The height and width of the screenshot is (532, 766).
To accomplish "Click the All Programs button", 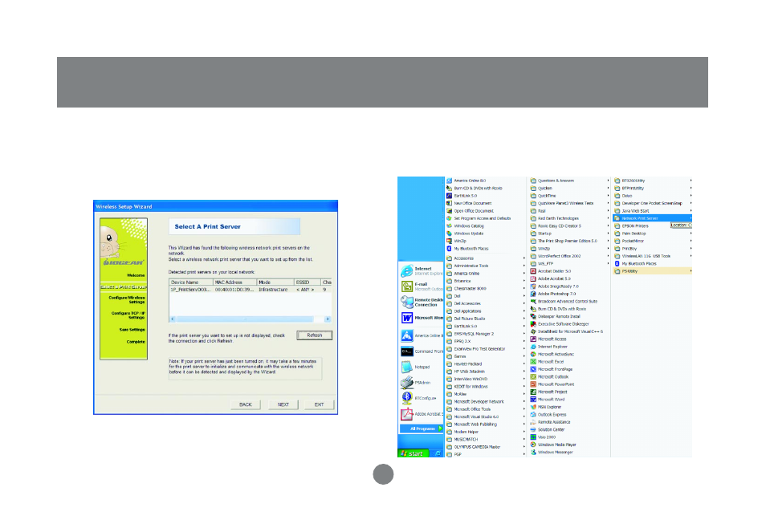I will pos(421,428).
